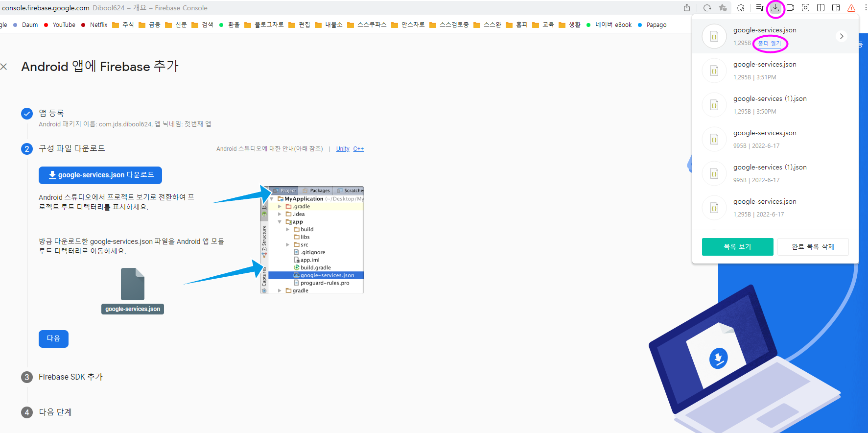
Task: Click the google-services.json download from 3:51PM
Action: tap(775, 71)
